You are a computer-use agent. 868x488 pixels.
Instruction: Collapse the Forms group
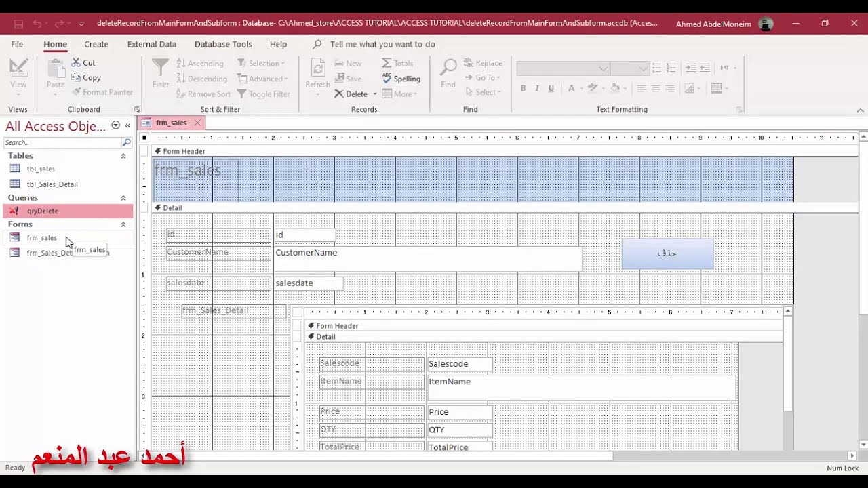click(x=123, y=224)
